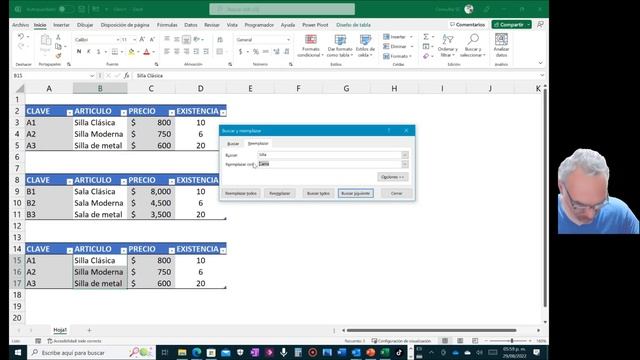Click the Format Painter brush icon
This screenshot has height=360, width=640.
click(58, 56)
